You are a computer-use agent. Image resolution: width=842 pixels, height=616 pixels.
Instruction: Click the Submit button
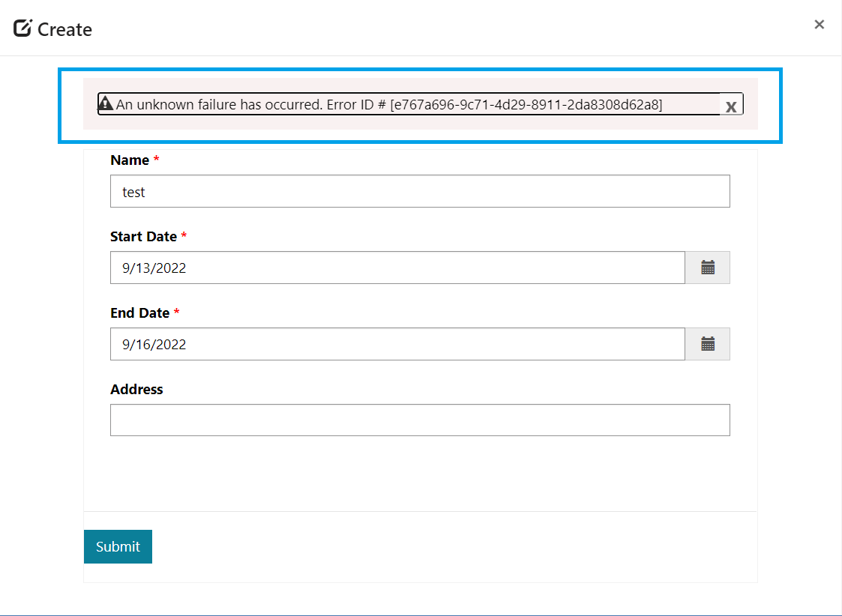(x=118, y=546)
